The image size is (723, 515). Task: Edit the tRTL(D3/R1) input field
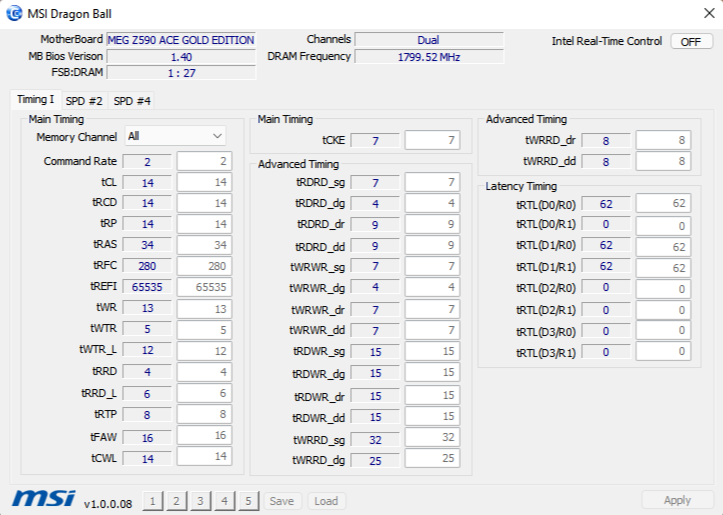[664, 351]
